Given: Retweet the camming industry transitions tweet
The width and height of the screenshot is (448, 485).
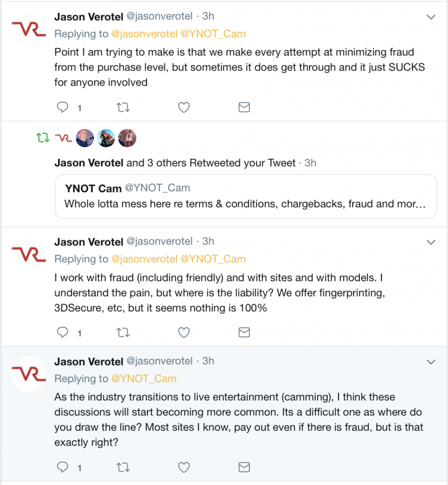Looking at the screenshot, I should 123,467.
